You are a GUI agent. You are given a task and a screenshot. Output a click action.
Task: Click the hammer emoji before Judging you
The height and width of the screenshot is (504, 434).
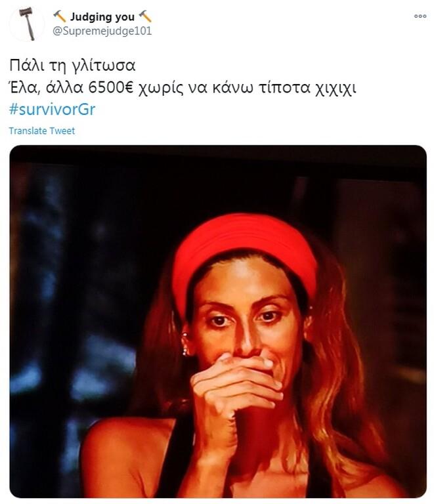click(x=59, y=16)
